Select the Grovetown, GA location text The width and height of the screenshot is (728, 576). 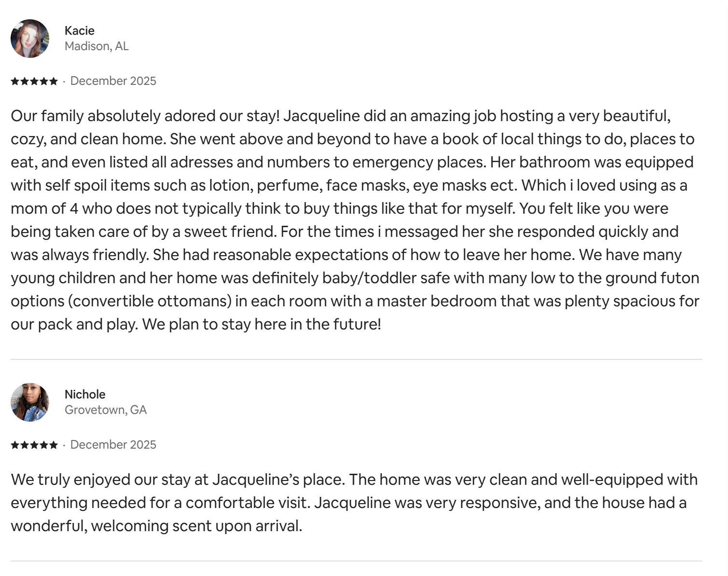(x=106, y=410)
